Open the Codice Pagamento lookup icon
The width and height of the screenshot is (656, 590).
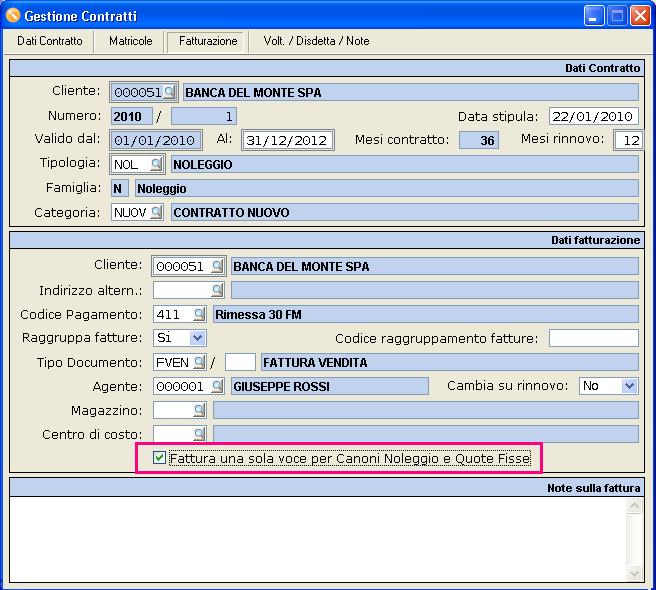pyautogui.click(x=200, y=314)
